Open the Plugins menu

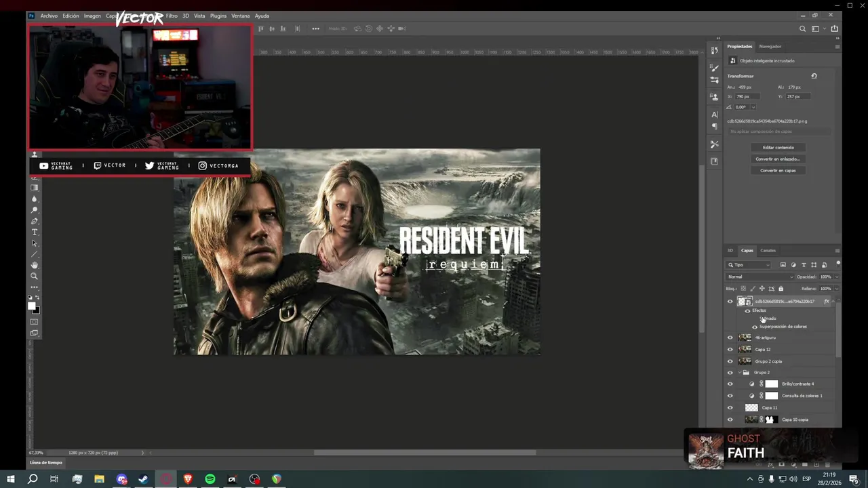click(x=218, y=16)
